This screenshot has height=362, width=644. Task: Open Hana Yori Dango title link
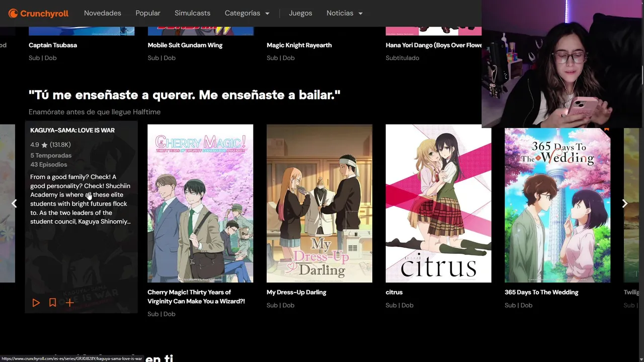point(434,45)
